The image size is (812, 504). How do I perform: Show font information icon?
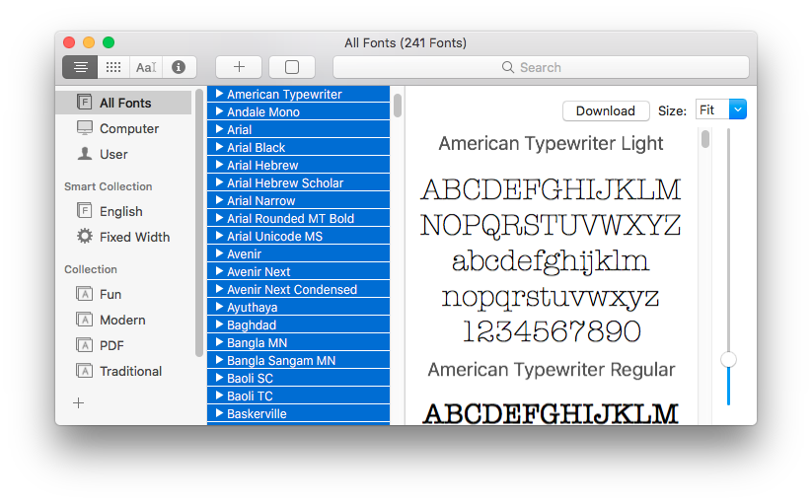click(179, 67)
